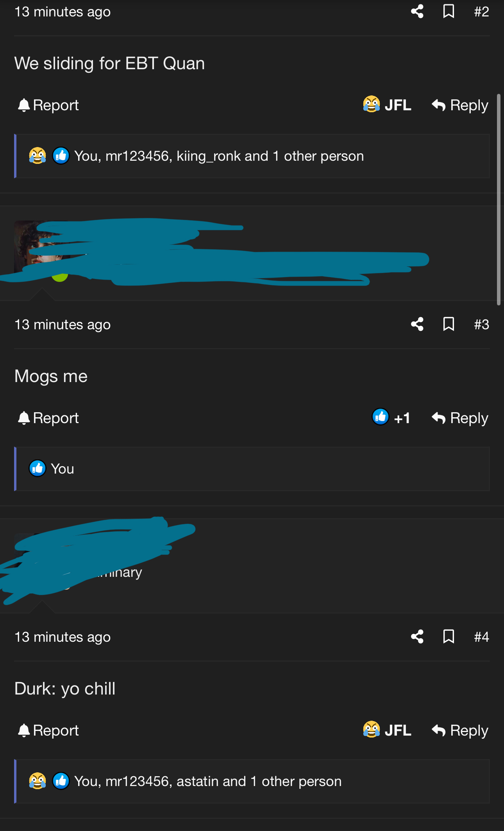This screenshot has height=831, width=504.
Task: Report the Durk: yo chill post
Action: [x=48, y=730]
